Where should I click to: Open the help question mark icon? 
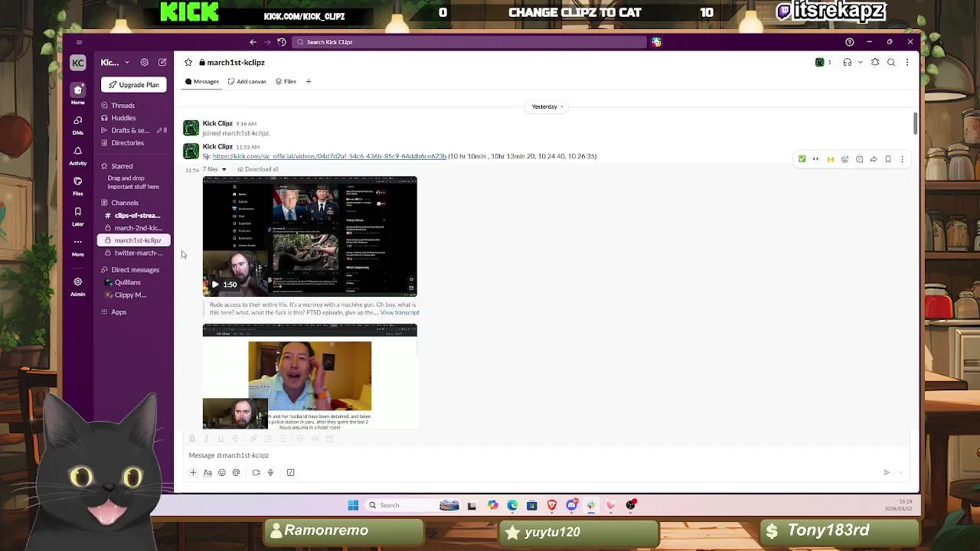(849, 42)
